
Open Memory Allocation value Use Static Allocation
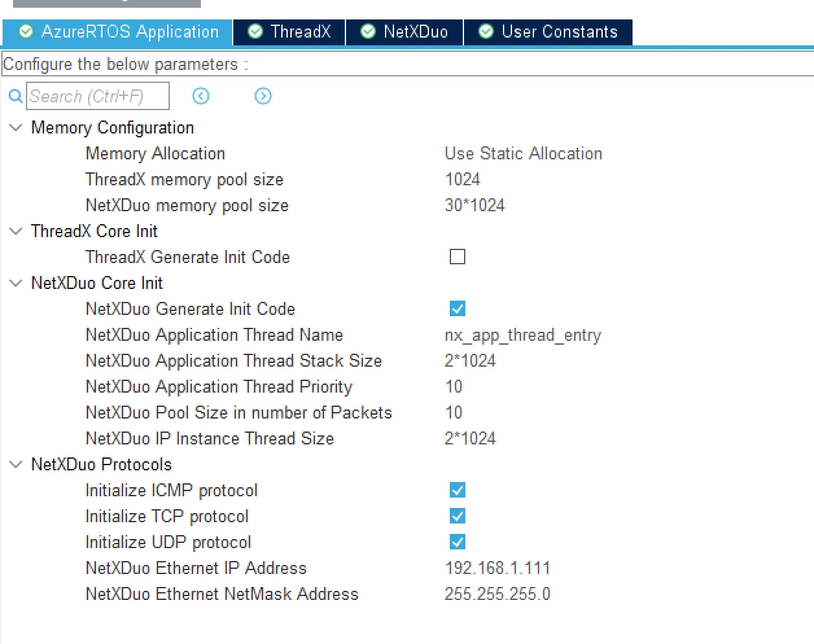tap(523, 154)
